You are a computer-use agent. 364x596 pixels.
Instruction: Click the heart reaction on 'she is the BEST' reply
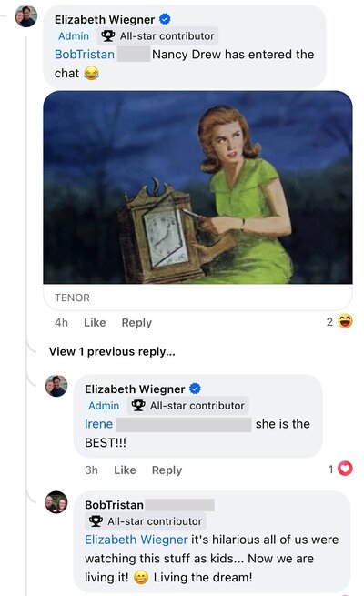click(346, 469)
